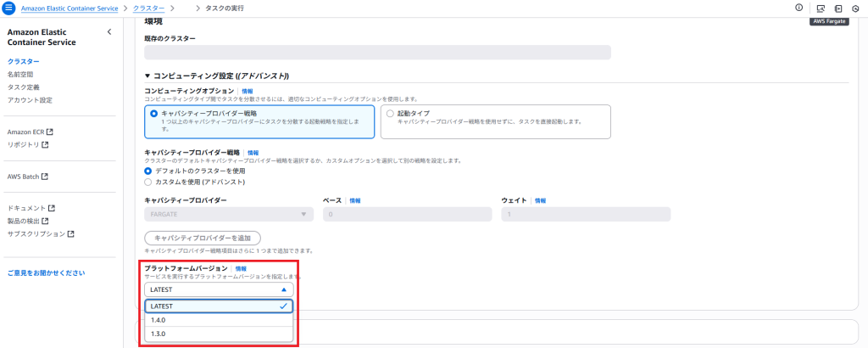The image size is (868, 348).
Task: Open 名前空間 in the sidebar
Action: 20,74
